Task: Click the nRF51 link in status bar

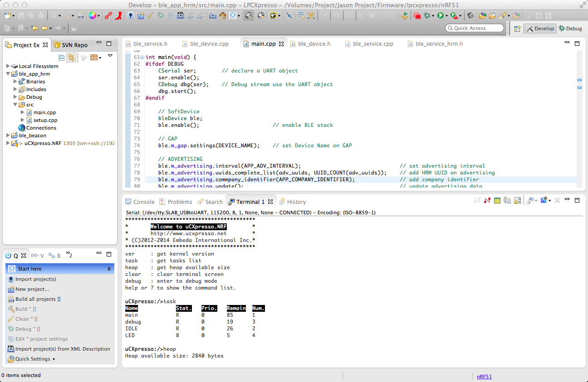Action: (x=484, y=376)
